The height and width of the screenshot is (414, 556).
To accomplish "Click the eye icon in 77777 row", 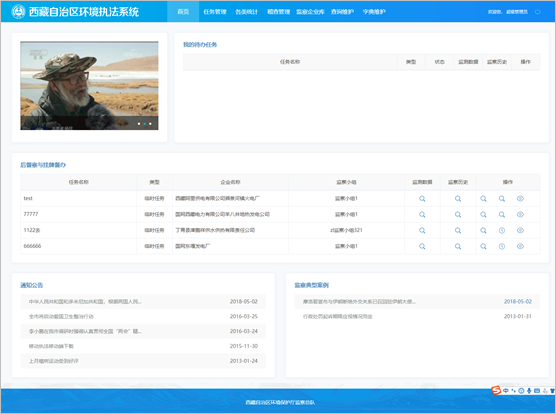I will click(520, 214).
